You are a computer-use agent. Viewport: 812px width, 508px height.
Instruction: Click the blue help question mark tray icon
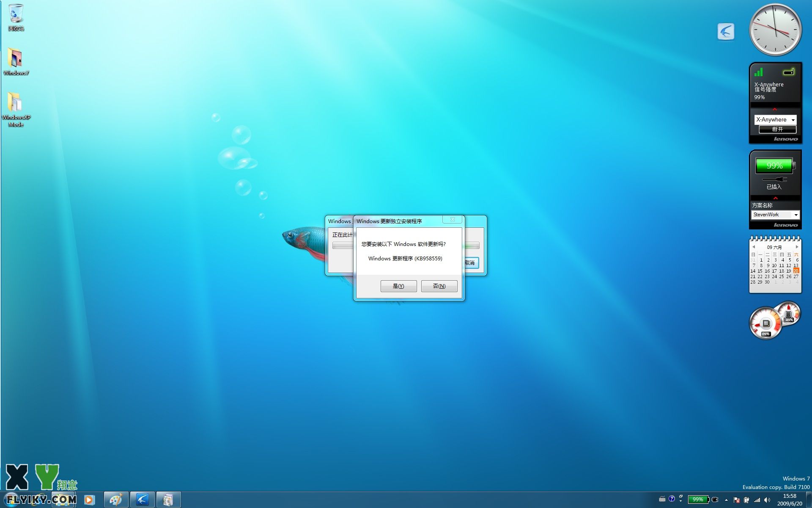pyautogui.click(x=672, y=499)
